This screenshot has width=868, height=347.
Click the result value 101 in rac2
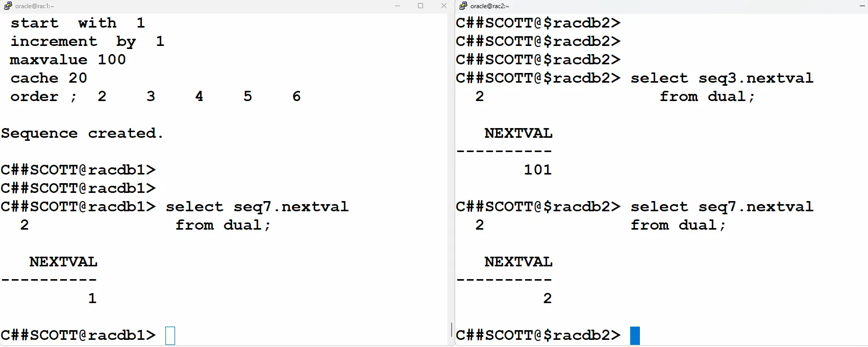pos(538,170)
